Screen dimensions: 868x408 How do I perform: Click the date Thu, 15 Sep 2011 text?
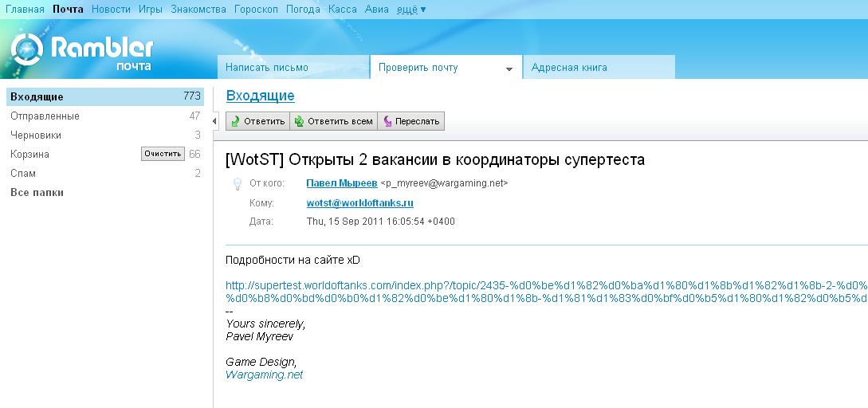click(x=381, y=222)
